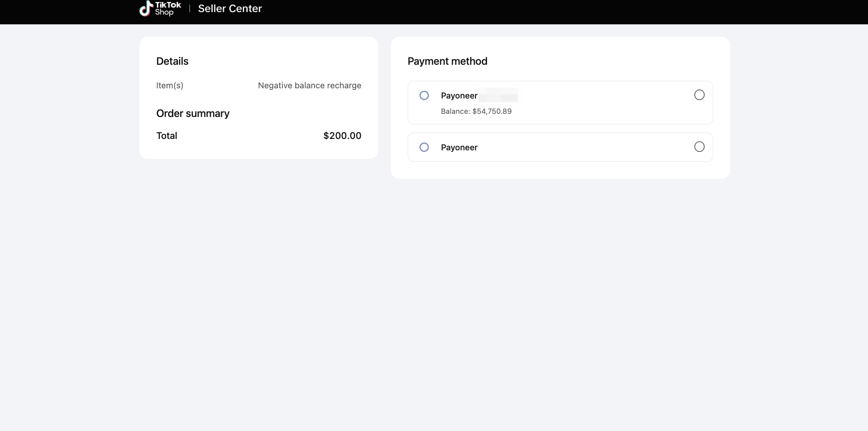868x431 pixels.
Task: Select radio button for second Payoneer option
Action: point(699,147)
